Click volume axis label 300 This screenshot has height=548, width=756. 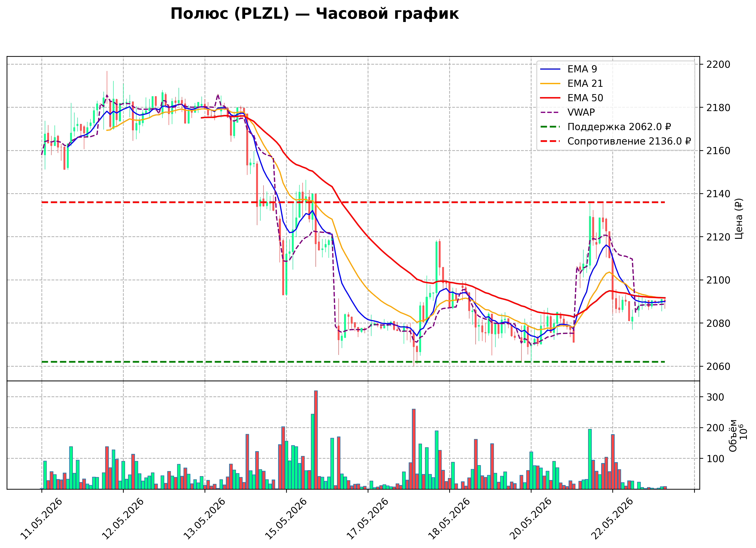pyautogui.click(x=715, y=397)
